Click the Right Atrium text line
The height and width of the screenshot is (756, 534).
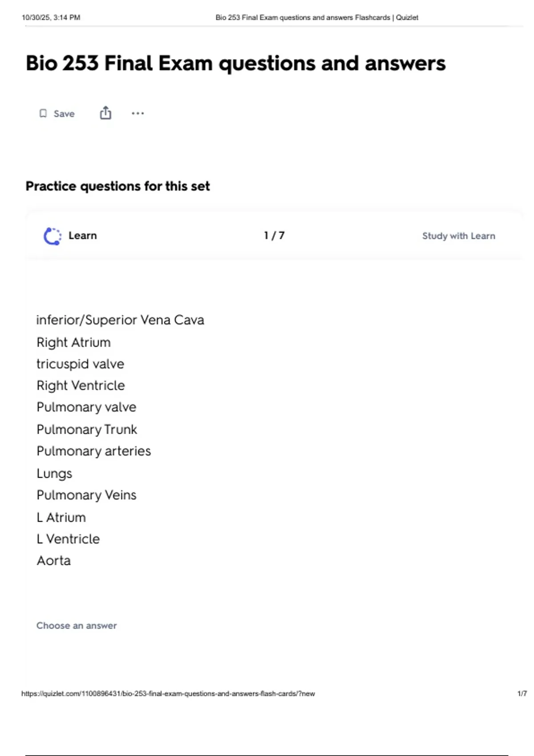click(73, 342)
